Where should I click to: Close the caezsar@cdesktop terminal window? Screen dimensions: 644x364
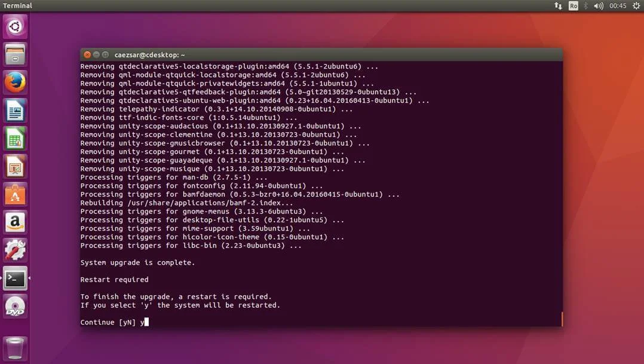[x=87, y=54]
